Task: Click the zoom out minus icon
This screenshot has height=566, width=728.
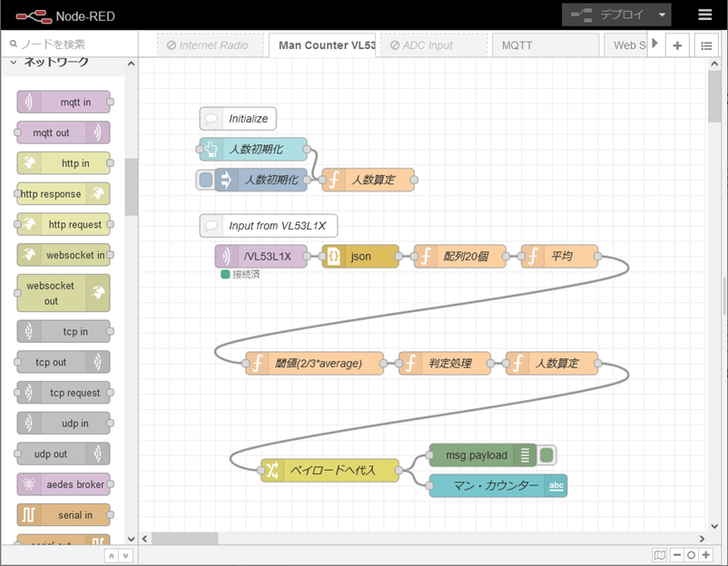Action: point(677,554)
